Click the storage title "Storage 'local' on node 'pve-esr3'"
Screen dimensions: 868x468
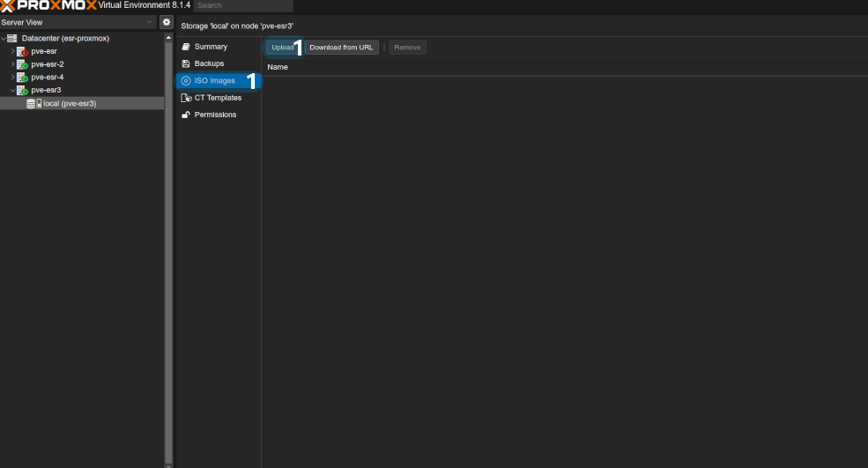pyautogui.click(x=237, y=26)
